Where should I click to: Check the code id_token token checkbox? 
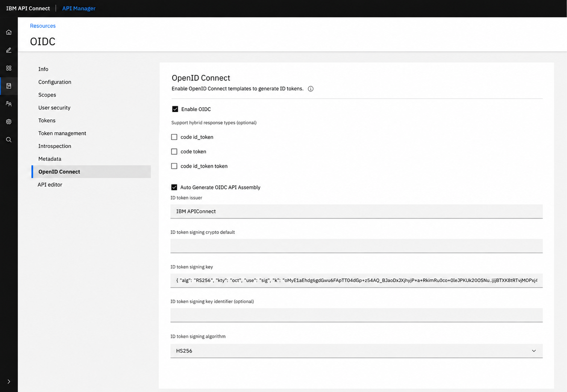click(174, 166)
